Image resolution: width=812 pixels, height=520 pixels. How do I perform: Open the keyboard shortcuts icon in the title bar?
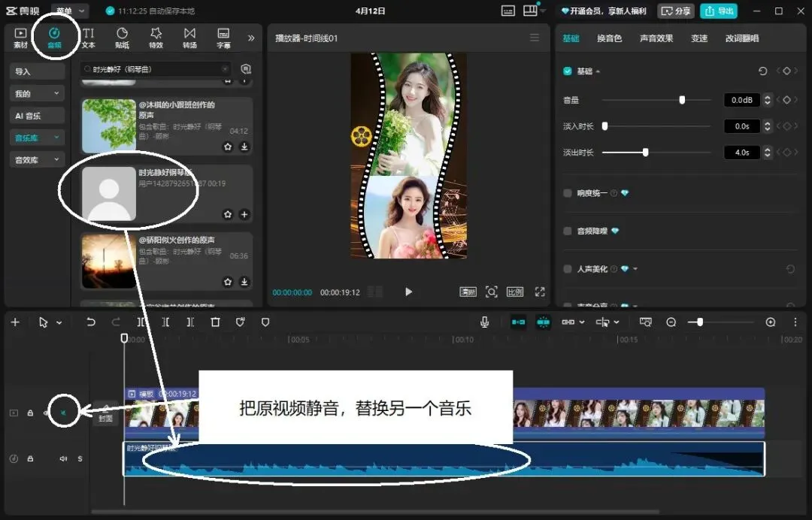tap(508, 11)
